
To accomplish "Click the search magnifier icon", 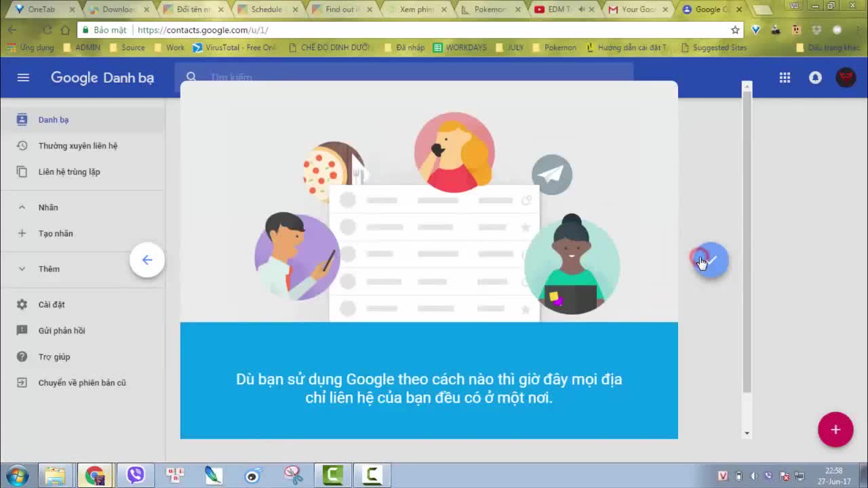I will pyautogui.click(x=191, y=77).
